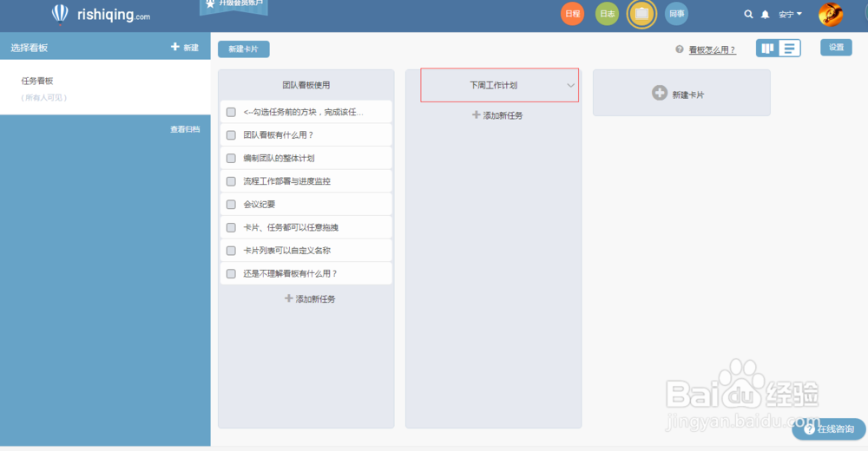The width and height of the screenshot is (868, 451).
Task: Open the 看板怎么用？ help link
Action: (712, 49)
